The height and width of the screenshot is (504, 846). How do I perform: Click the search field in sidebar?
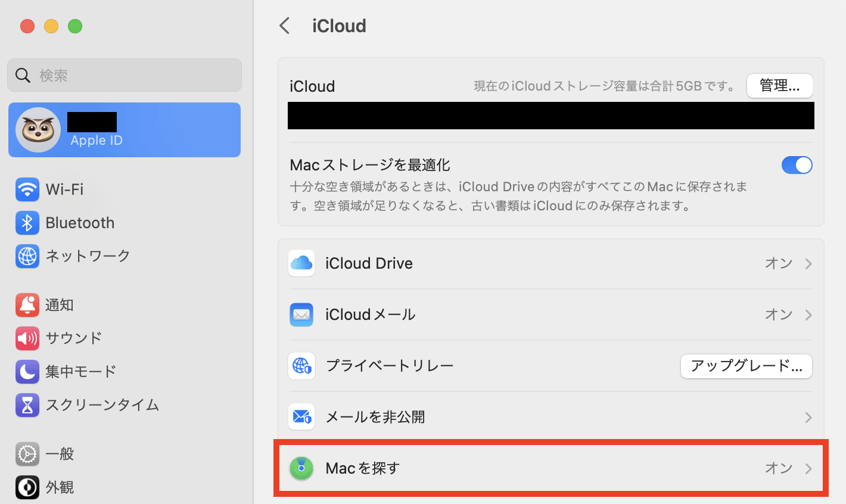pos(125,75)
